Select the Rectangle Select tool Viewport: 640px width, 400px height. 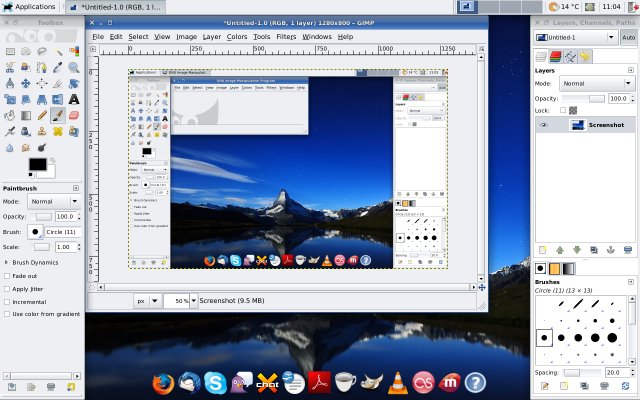tap(10, 51)
